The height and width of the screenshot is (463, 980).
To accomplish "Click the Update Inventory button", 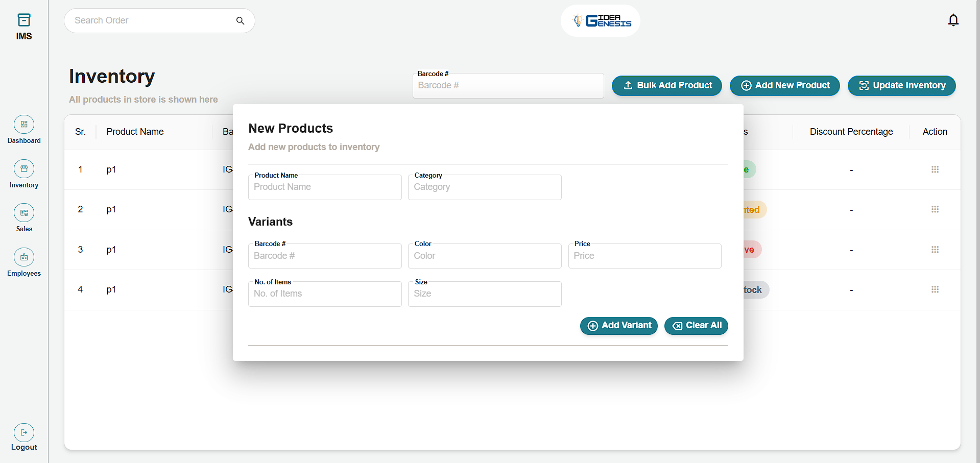I will [x=901, y=85].
